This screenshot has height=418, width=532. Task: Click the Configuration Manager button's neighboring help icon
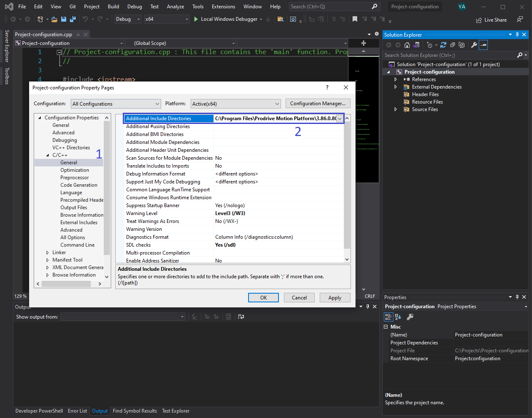(x=327, y=87)
